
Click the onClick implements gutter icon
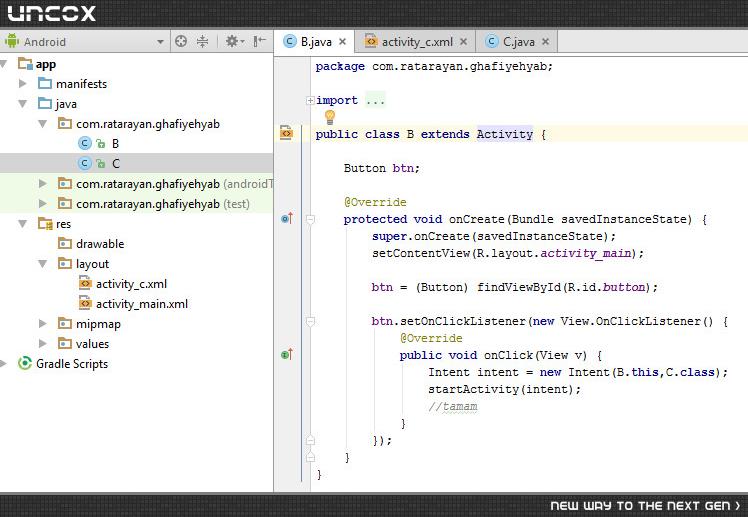click(287, 354)
